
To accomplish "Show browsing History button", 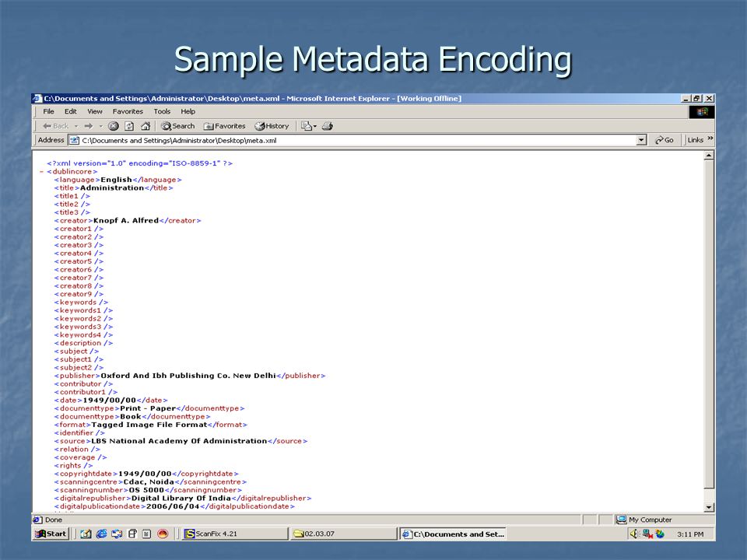I will tap(272, 126).
